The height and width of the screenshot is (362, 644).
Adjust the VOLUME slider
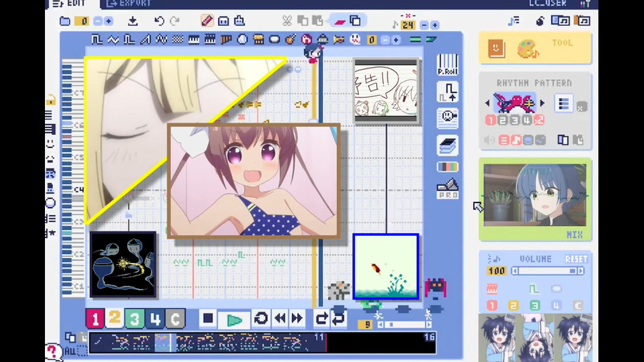click(x=548, y=271)
